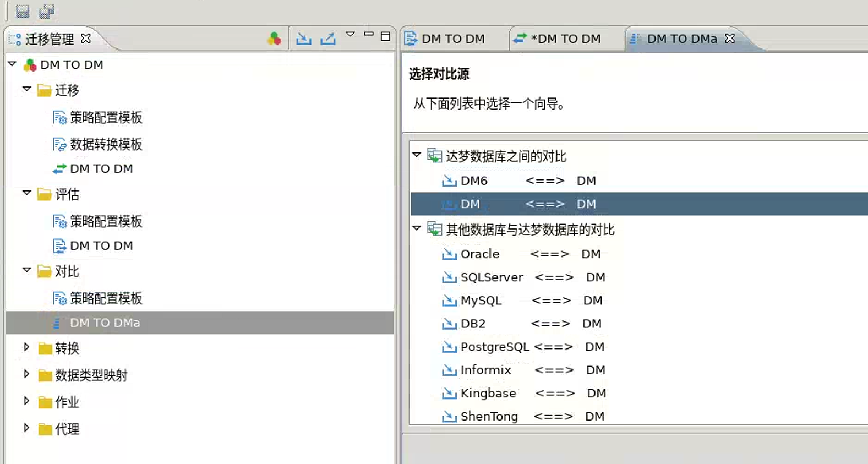Click the Save All icon in the top toolbar
Viewport: 868px width, 464px height.
pos(47,11)
